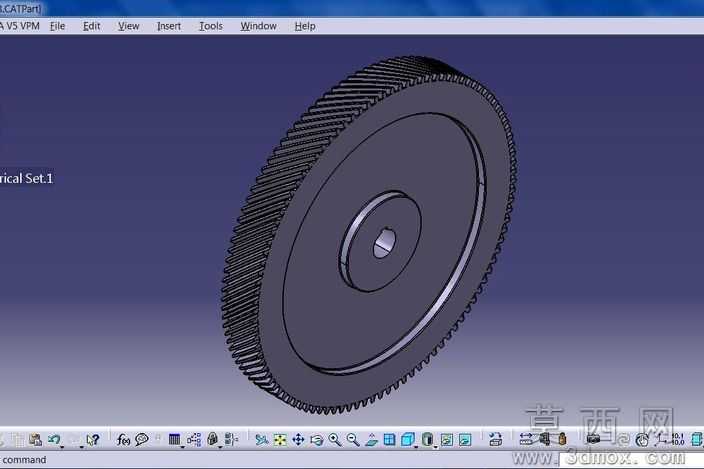Expand the View Mode cylinder dropdown

435,447
